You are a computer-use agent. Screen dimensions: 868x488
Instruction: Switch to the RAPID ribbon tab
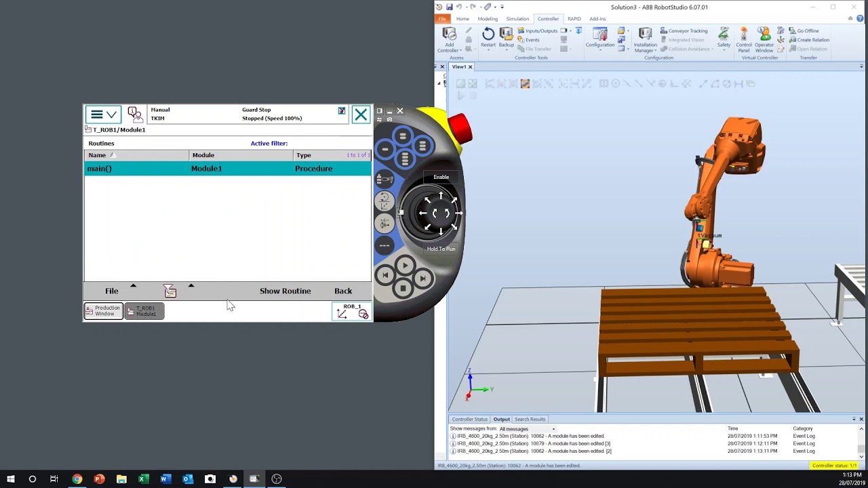pos(574,19)
